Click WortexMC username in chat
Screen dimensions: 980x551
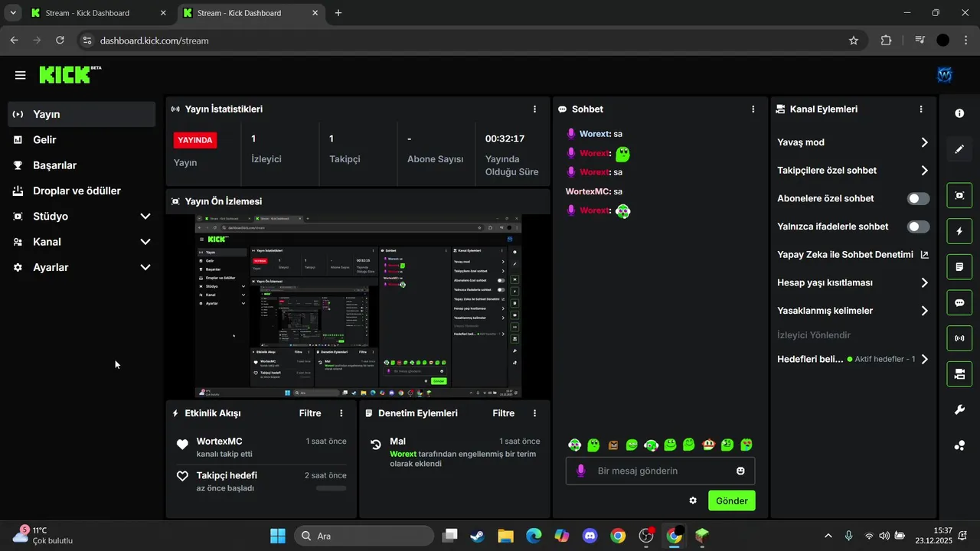pyautogui.click(x=588, y=191)
